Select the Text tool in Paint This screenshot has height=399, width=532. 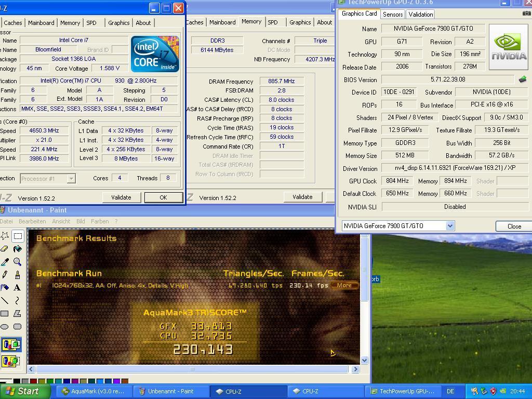(x=18, y=287)
